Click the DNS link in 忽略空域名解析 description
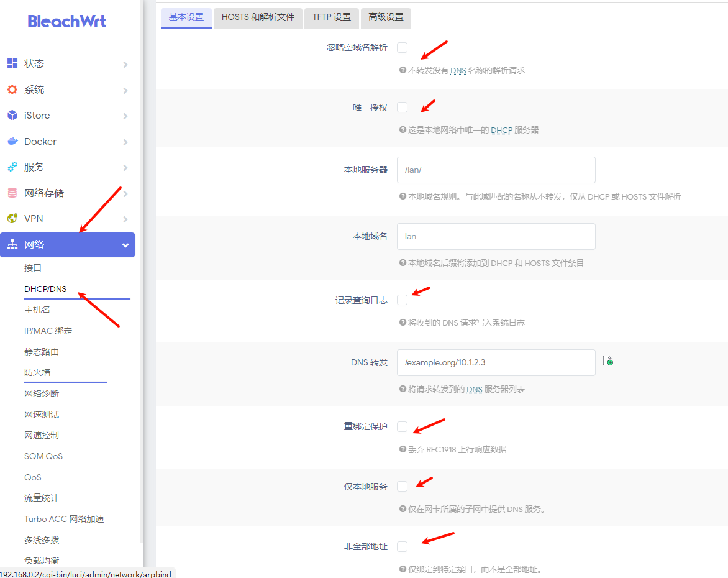Screen dimensions: 728x578 coord(458,70)
